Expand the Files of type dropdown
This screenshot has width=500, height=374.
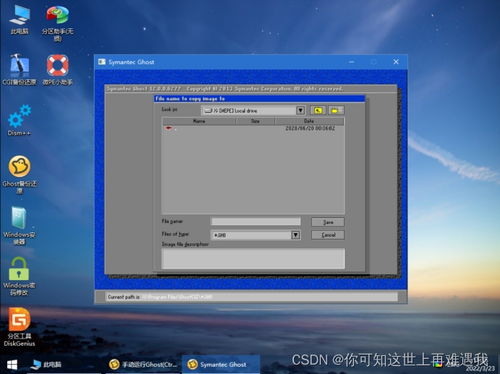click(x=295, y=235)
